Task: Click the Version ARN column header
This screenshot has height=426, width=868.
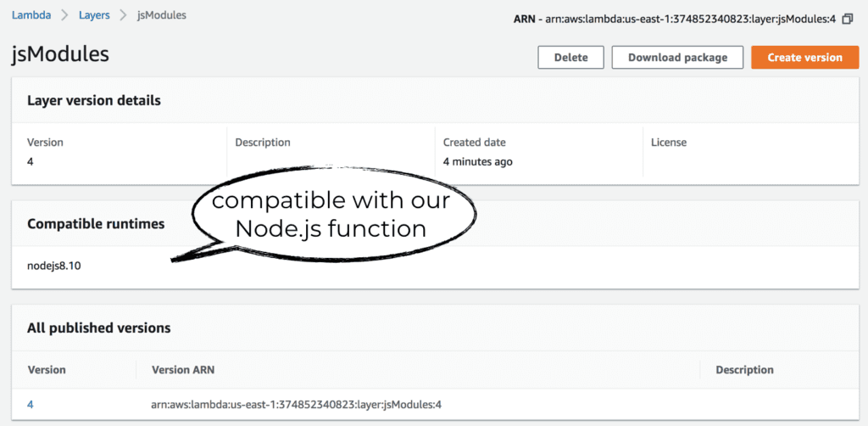Action: point(183,369)
